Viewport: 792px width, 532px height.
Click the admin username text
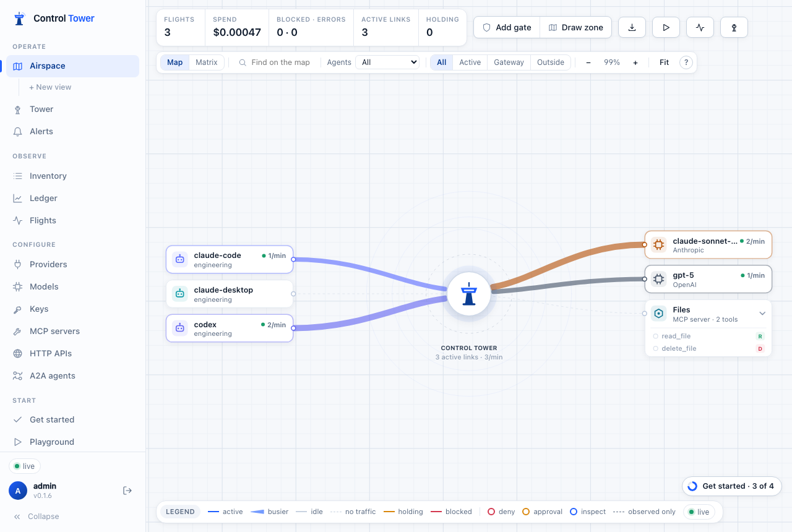click(45, 486)
